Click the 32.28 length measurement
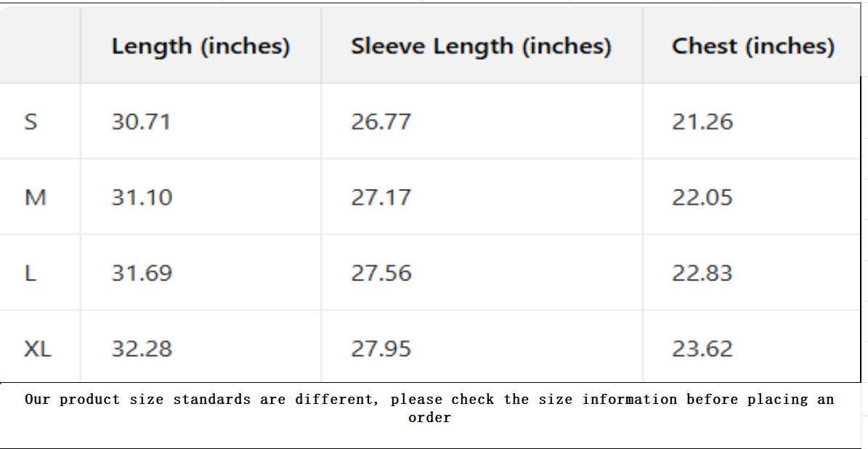Viewport: 868px width, 449px height. [x=142, y=349]
